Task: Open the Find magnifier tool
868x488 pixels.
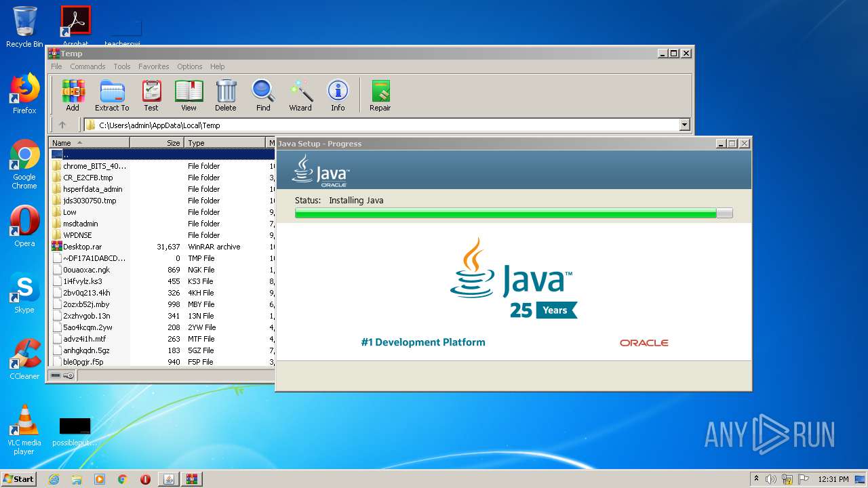Action: 263,95
